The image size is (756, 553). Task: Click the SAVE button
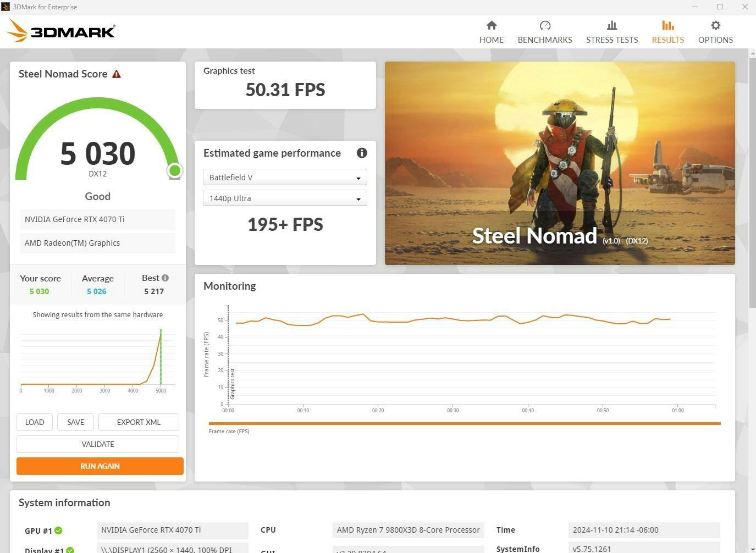[x=76, y=422]
